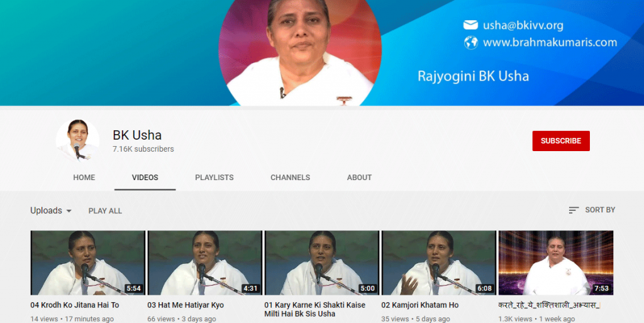Click the Hindi video title under 7:53 thumbnail
644x323 pixels.
point(549,305)
